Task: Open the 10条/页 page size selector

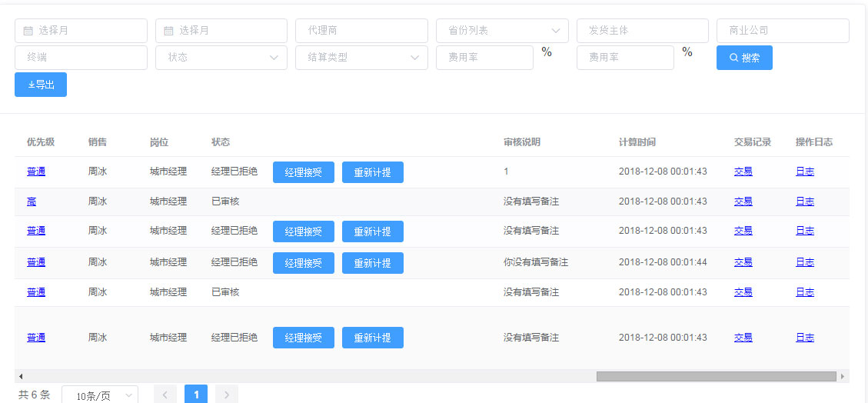Action: tap(99, 395)
